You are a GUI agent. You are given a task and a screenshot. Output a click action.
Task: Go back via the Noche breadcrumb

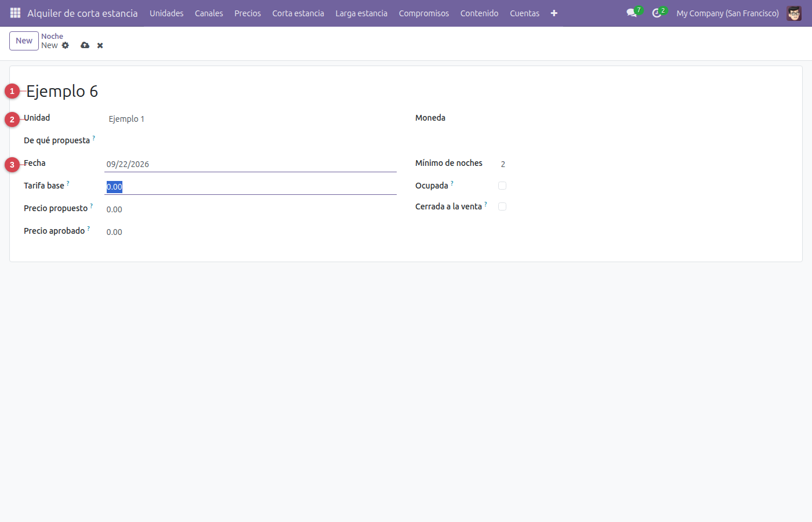52,36
